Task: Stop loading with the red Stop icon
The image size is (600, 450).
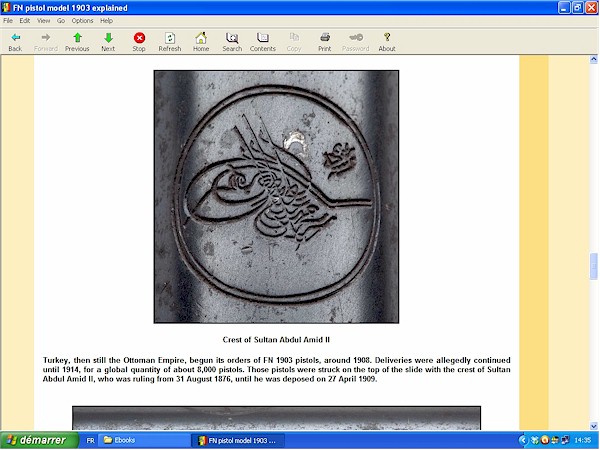Action: click(139, 42)
